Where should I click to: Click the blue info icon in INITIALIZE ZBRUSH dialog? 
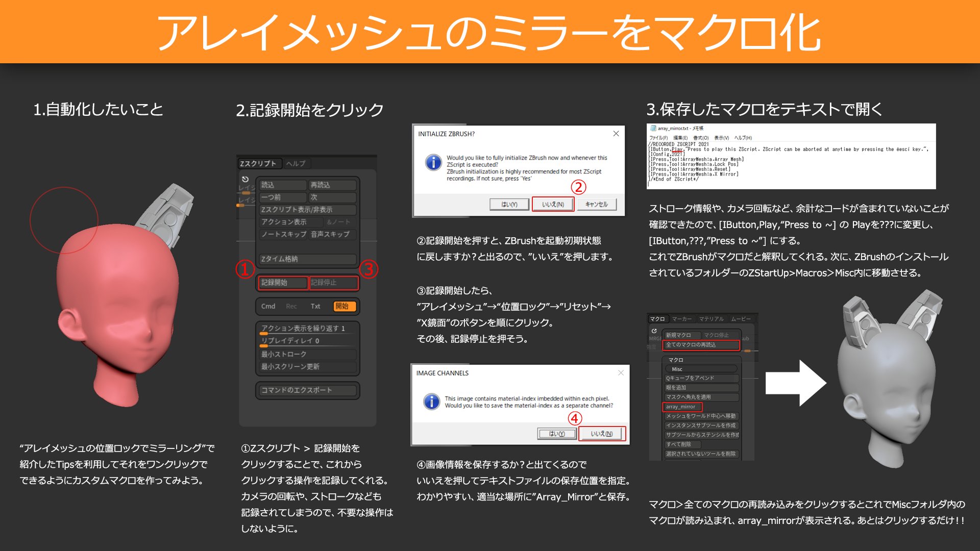coord(433,163)
